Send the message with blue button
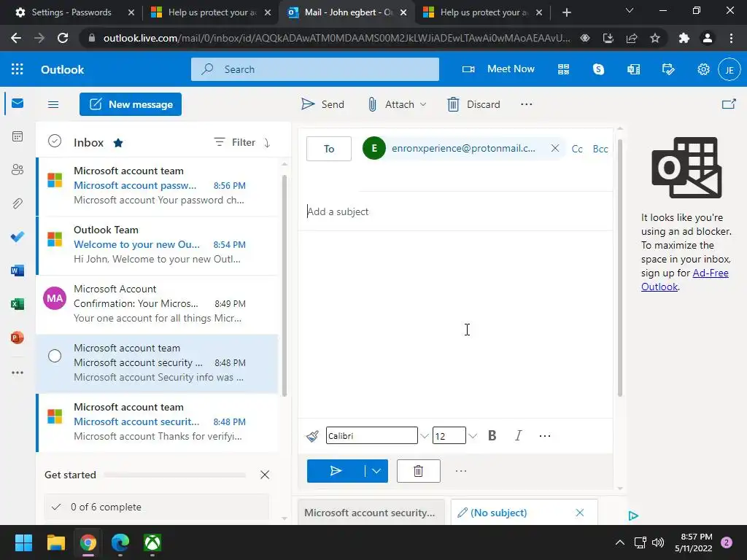The height and width of the screenshot is (560, 747). (336, 471)
